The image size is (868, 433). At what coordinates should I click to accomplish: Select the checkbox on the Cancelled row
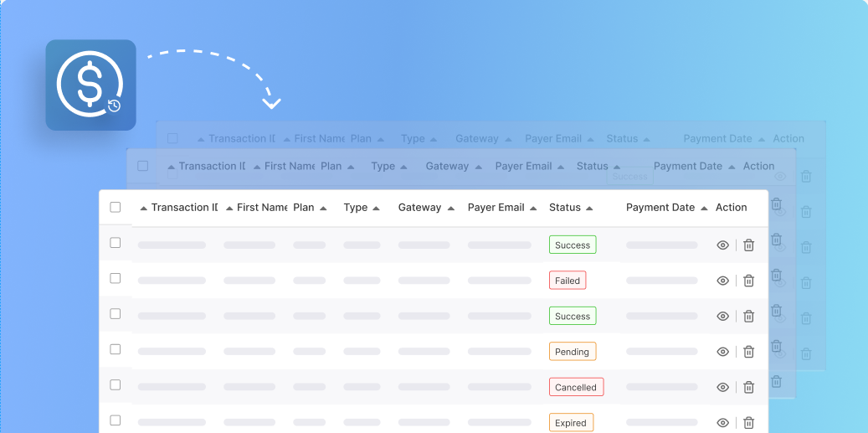pyautogui.click(x=116, y=385)
